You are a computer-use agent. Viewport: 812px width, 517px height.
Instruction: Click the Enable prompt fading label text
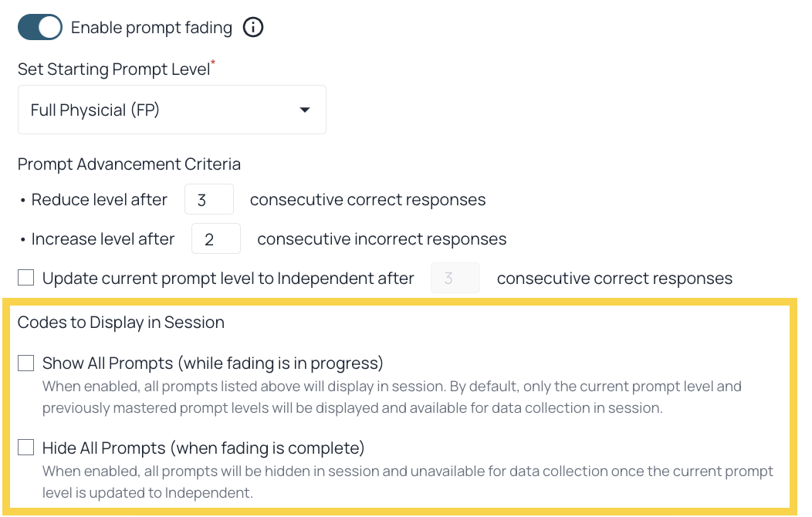151,28
